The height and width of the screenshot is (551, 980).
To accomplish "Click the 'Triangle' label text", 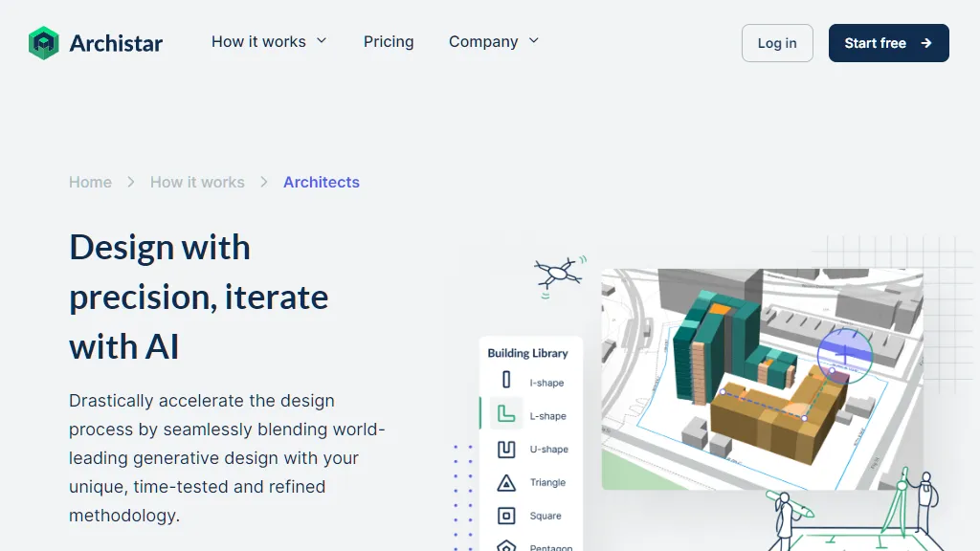I will click(x=547, y=482).
